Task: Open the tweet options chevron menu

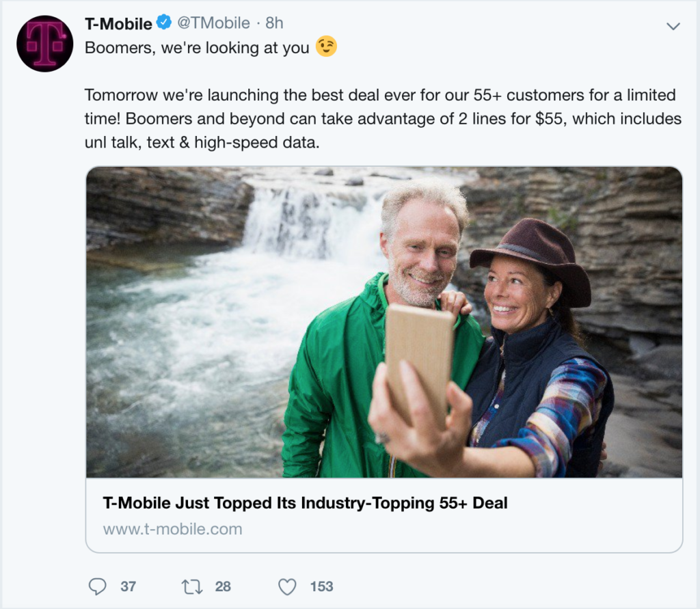Action: click(x=673, y=26)
